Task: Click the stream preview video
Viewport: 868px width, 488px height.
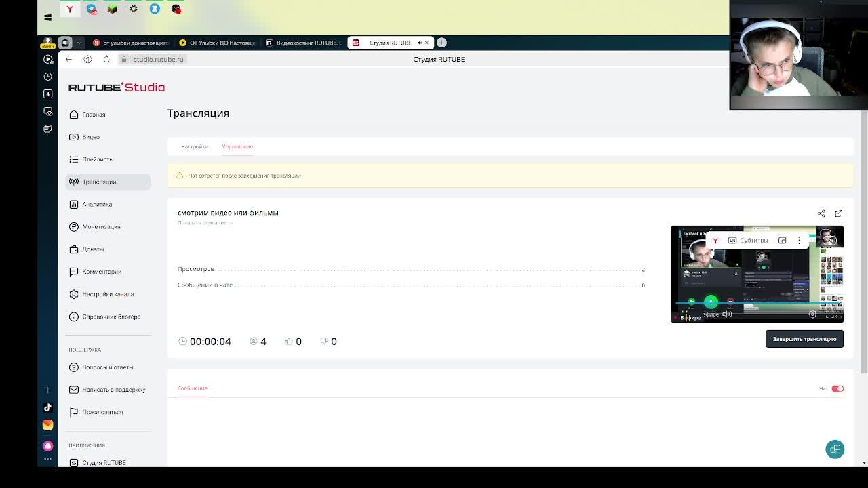Action: point(757,274)
